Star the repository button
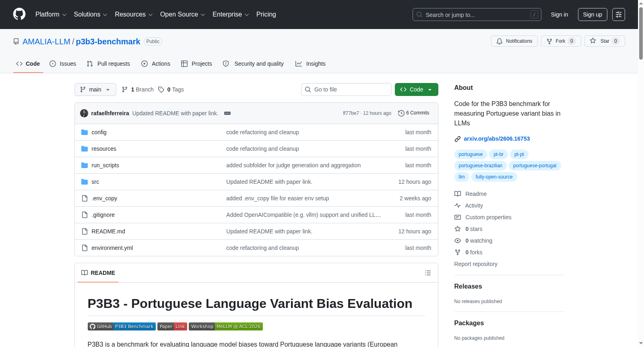The width and height of the screenshot is (644, 347). coord(605,41)
